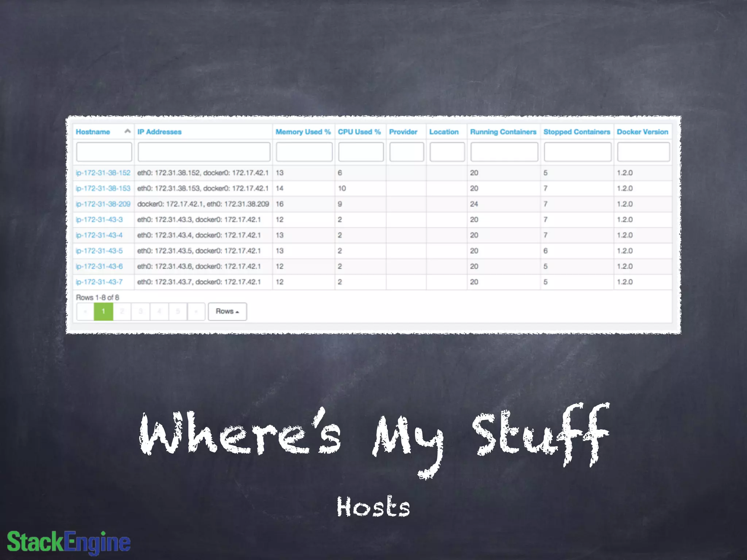This screenshot has width=747, height=560.
Task: Go to pagination page 3
Action: [x=141, y=311]
